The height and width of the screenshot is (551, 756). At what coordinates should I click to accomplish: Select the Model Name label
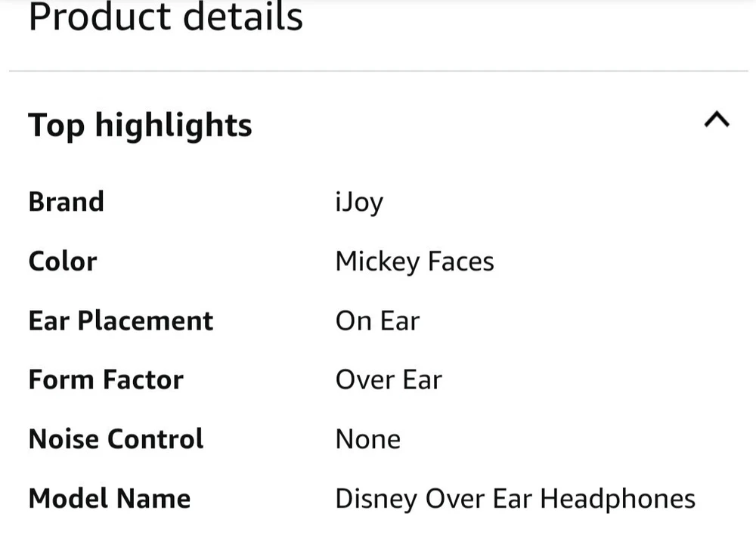(x=110, y=499)
